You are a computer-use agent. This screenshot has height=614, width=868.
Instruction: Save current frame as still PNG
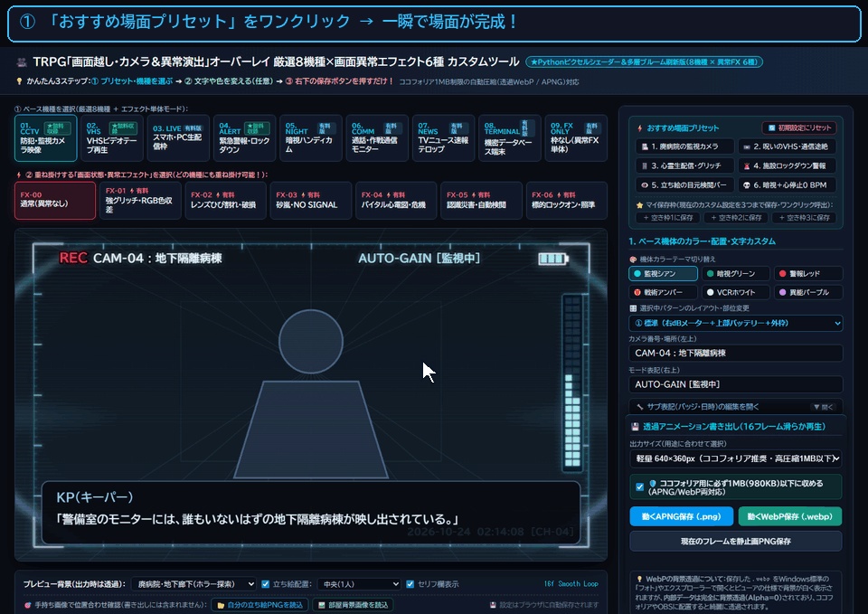coord(735,541)
